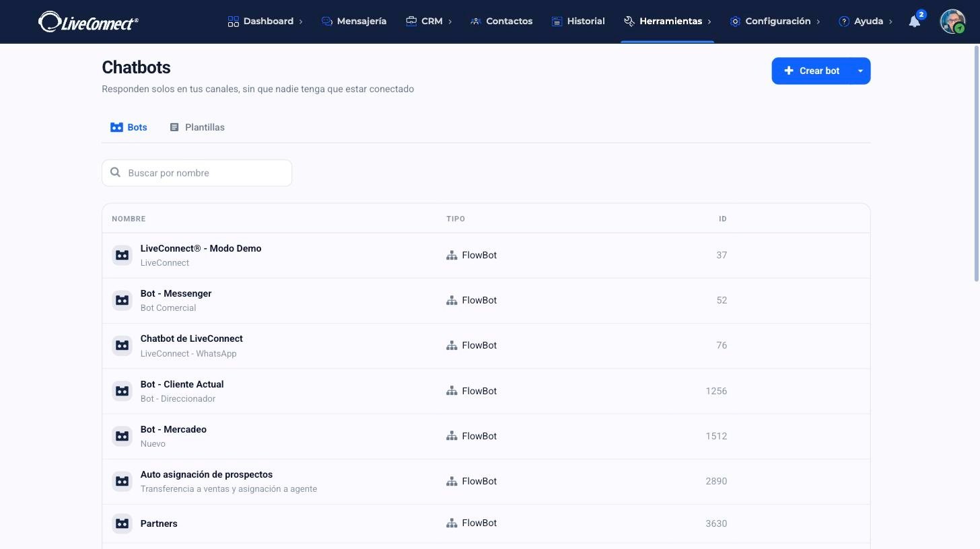Screen dimensions: 980x549
Task: Open the Bot - Mercadeo entry
Action: click(x=173, y=429)
